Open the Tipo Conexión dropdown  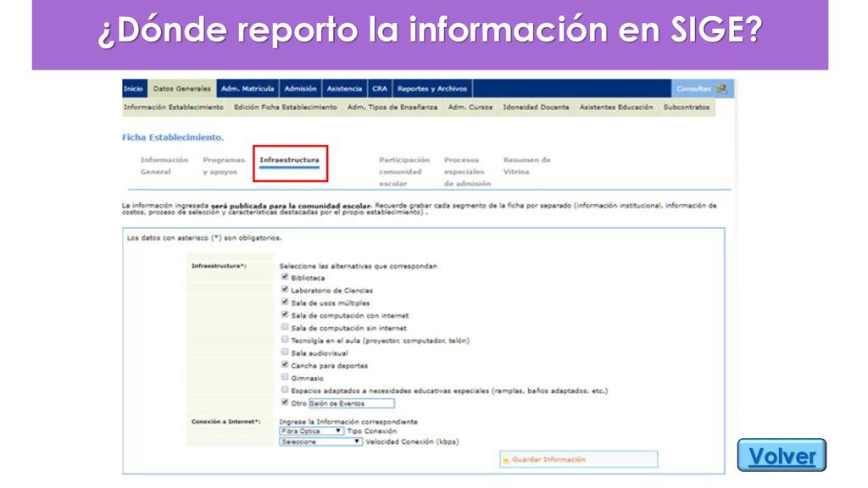[312, 431]
